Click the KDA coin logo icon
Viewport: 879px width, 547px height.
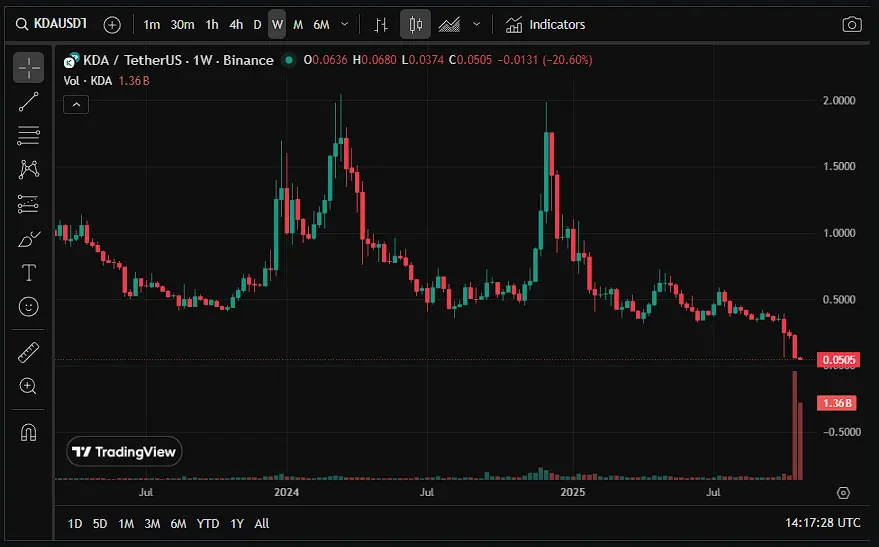(71, 61)
